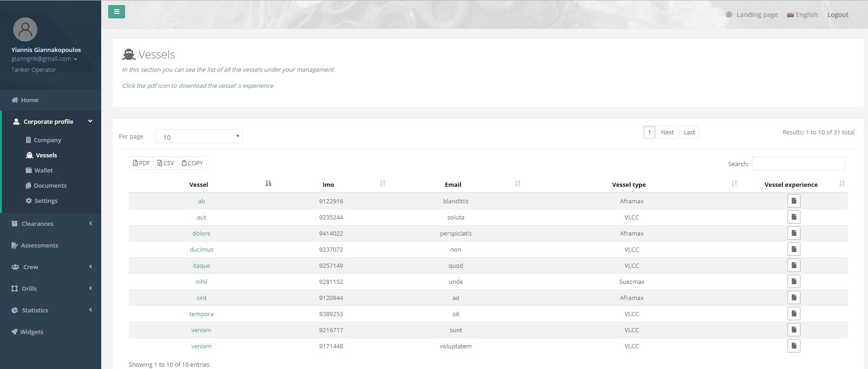Sort table by Vessel column icon
The height and width of the screenshot is (369, 868).
click(269, 184)
